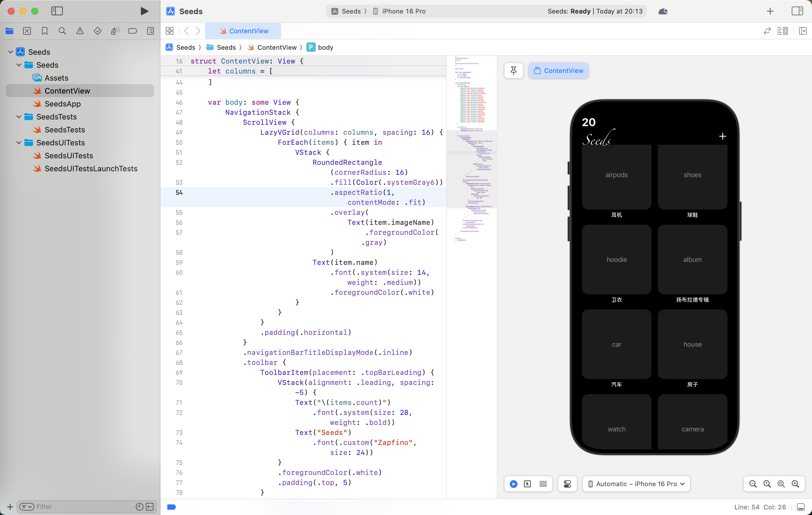Viewport: 812px width, 515px height.
Task: Toggle the left navigator sidebar
Action: pos(57,11)
